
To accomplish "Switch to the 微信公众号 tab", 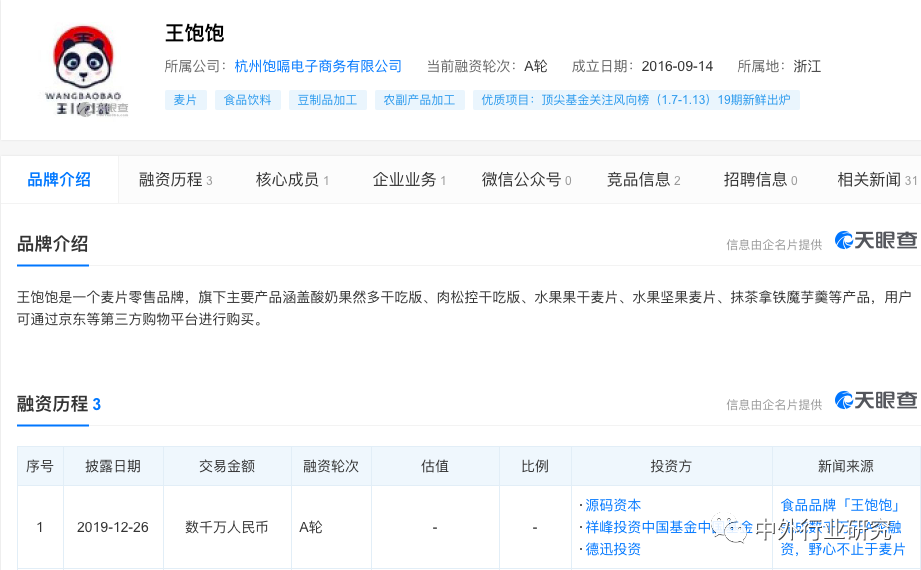I will pyautogui.click(x=526, y=180).
